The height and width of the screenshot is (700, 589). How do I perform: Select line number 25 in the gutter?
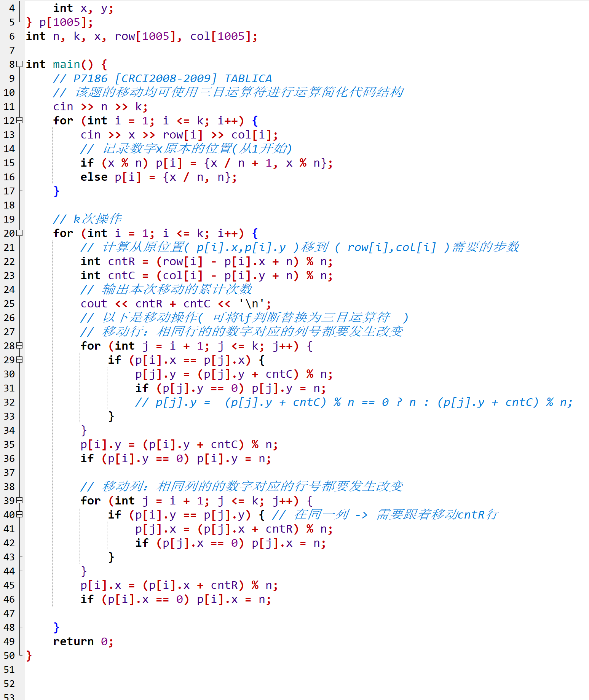tap(9, 304)
